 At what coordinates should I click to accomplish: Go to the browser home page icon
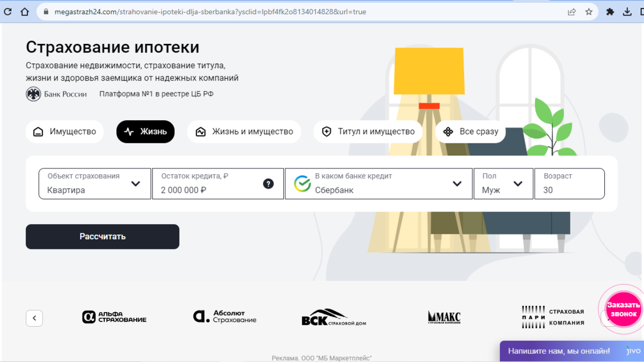[x=25, y=12]
